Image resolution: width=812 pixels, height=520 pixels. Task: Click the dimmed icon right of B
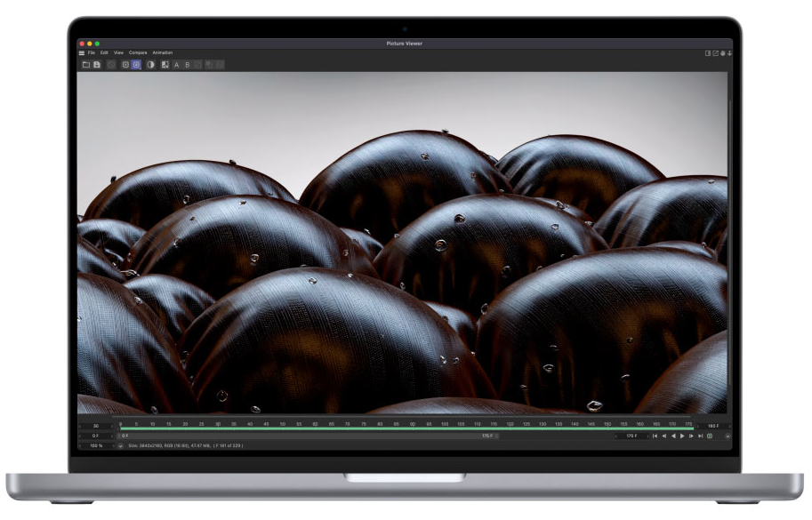pos(198,65)
